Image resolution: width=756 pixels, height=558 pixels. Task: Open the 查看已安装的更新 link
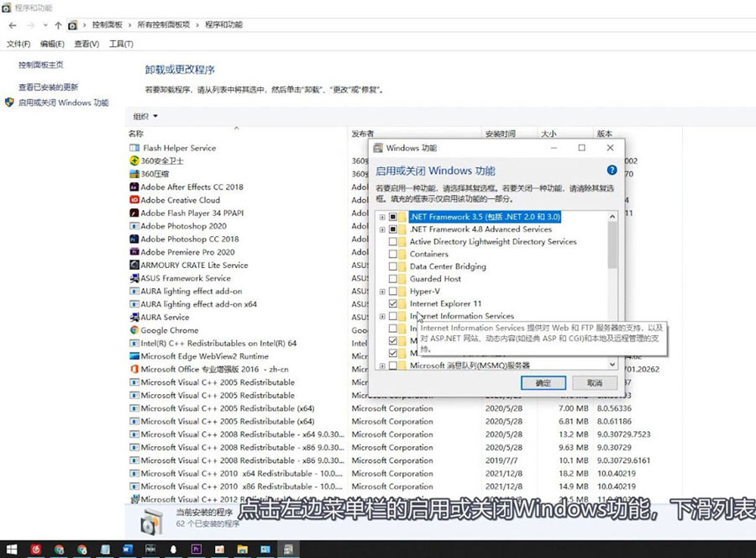pyautogui.click(x=48, y=87)
